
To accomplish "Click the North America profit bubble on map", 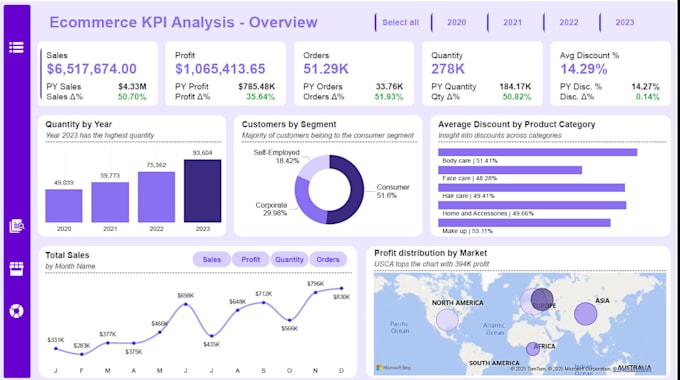I will tap(447, 320).
